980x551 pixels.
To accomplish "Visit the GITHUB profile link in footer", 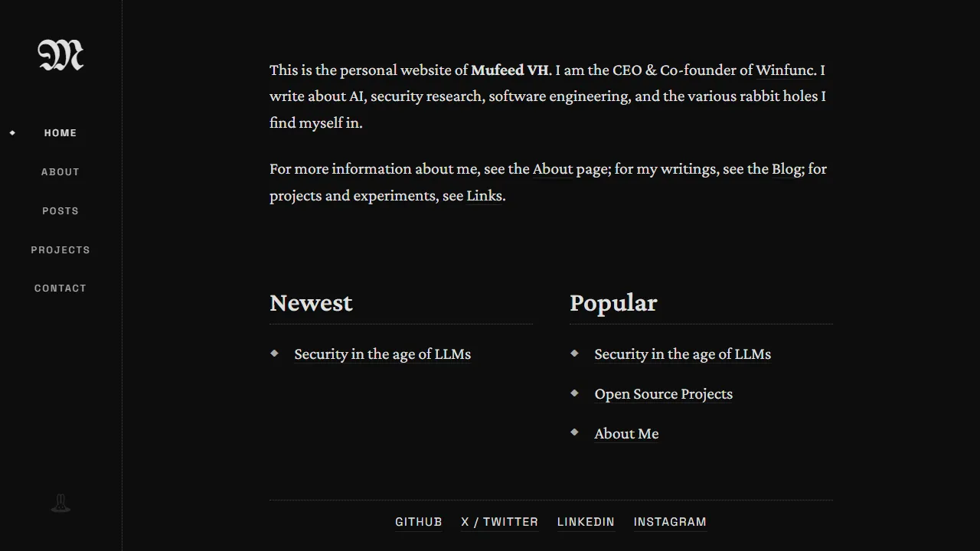I will click(x=419, y=522).
